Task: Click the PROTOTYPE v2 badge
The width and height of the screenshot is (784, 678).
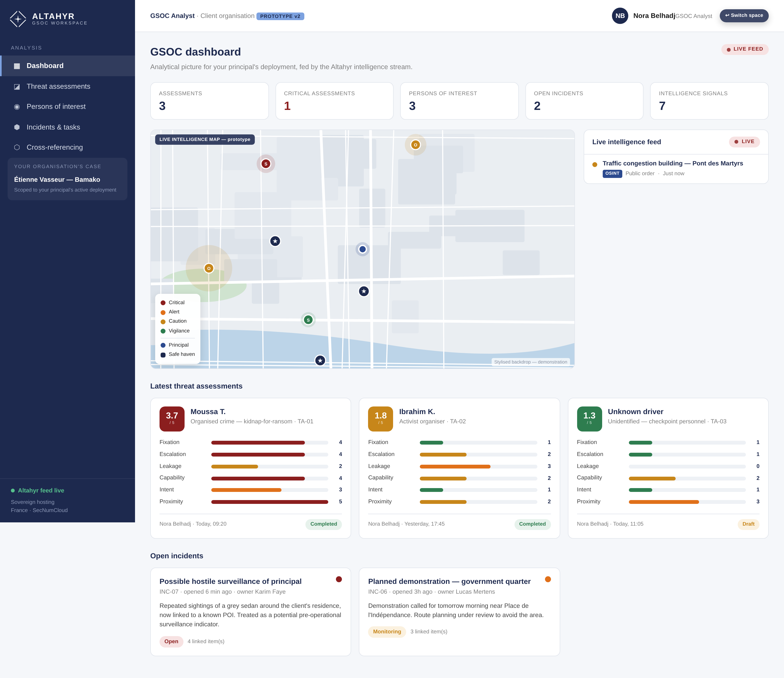Action: 280,16
